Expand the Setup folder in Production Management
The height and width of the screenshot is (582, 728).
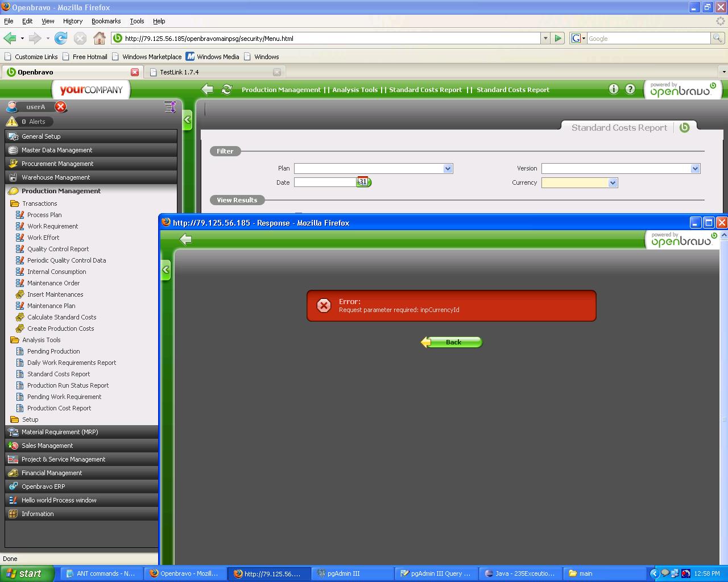[x=30, y=419]
